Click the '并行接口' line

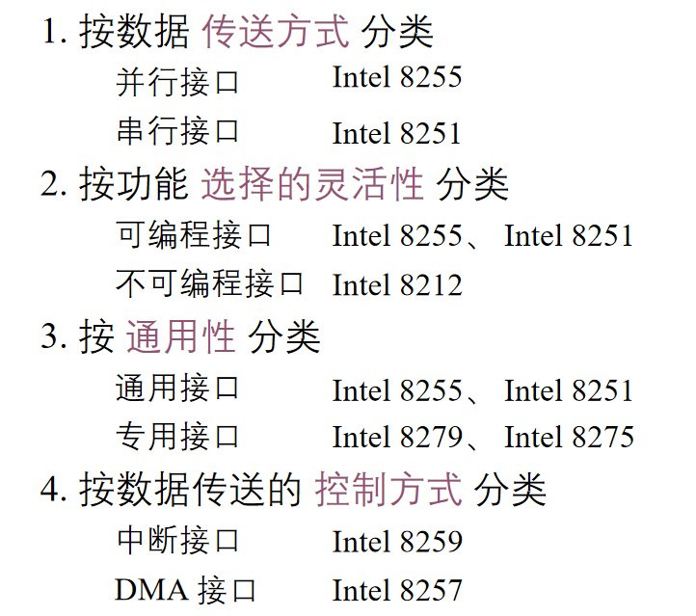[177, 82]
